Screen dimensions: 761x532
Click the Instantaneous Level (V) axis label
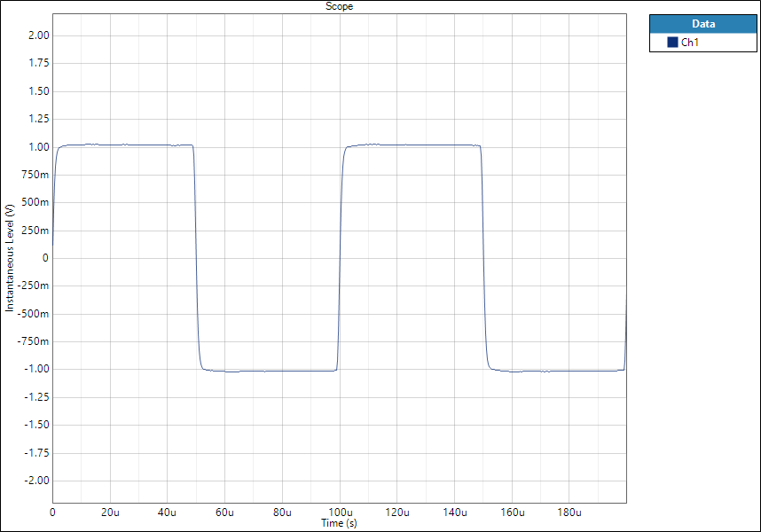pos(10,258)
